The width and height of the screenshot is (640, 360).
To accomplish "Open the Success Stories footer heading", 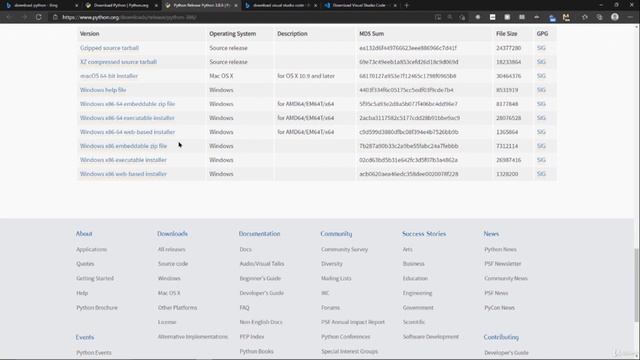I will click(x=424, y=233).
